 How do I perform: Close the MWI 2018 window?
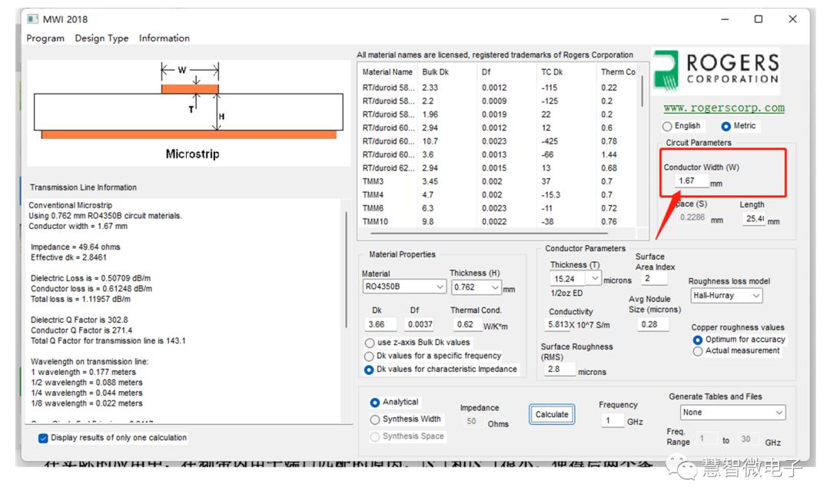point(792,19)
